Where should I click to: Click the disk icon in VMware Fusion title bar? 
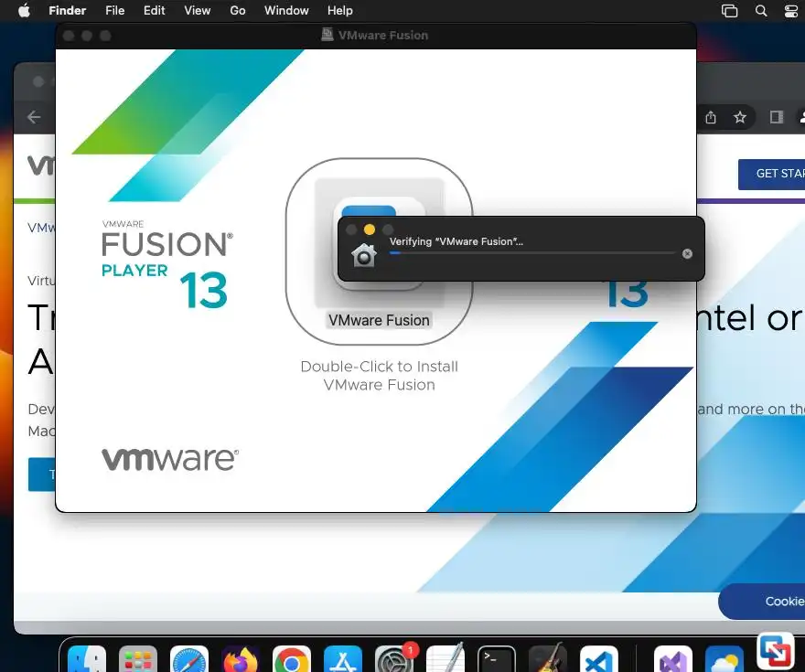[327, 35]
